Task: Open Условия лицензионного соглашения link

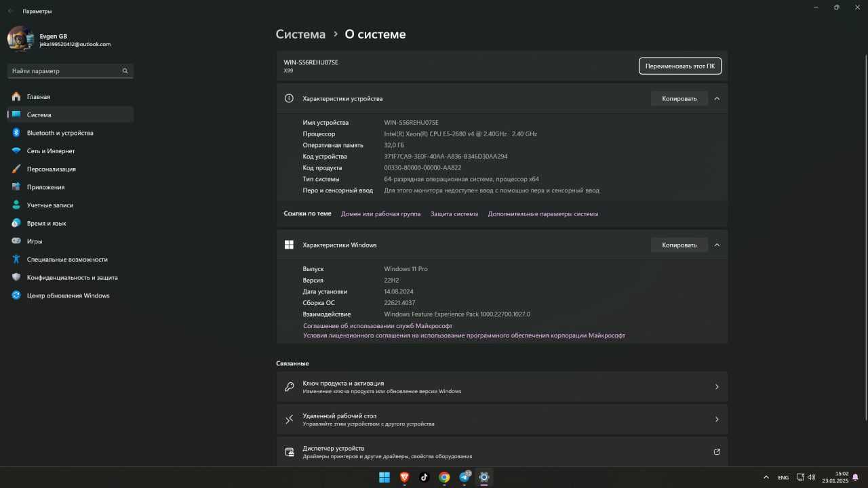Action: pos(464,335)
